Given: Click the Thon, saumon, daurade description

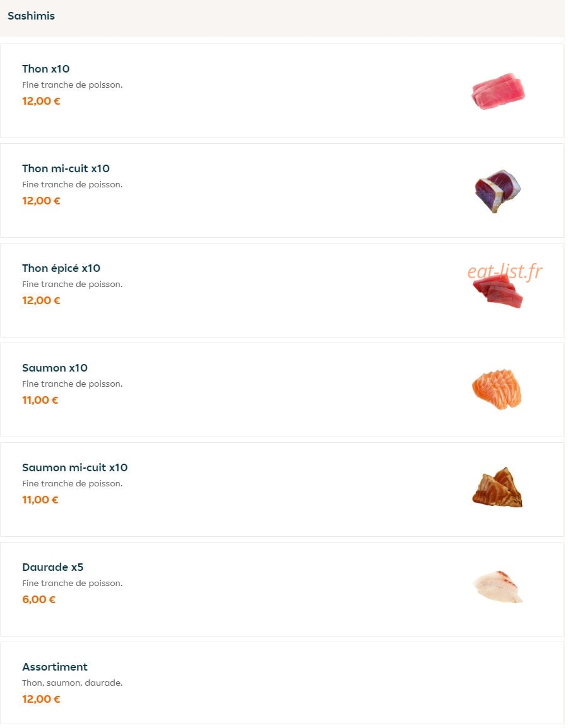Looking at the screenshot, I should pyautogui.click(x=73, y=683).
